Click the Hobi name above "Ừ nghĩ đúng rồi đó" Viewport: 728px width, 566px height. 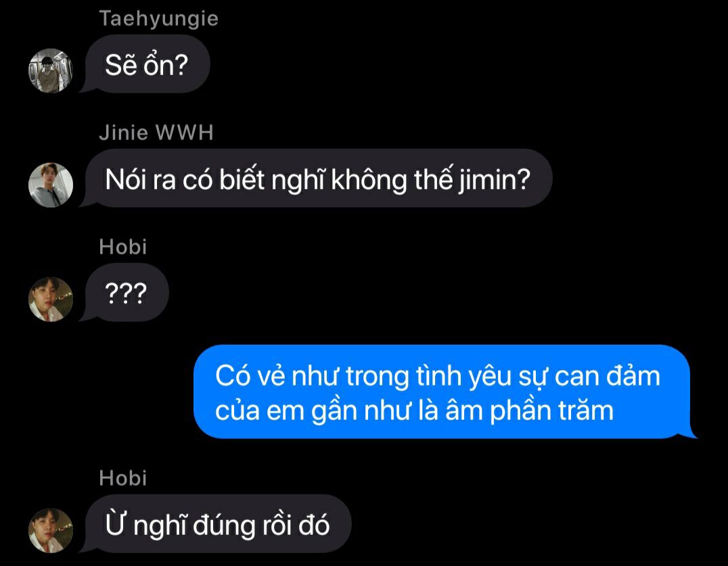[123, 478]
